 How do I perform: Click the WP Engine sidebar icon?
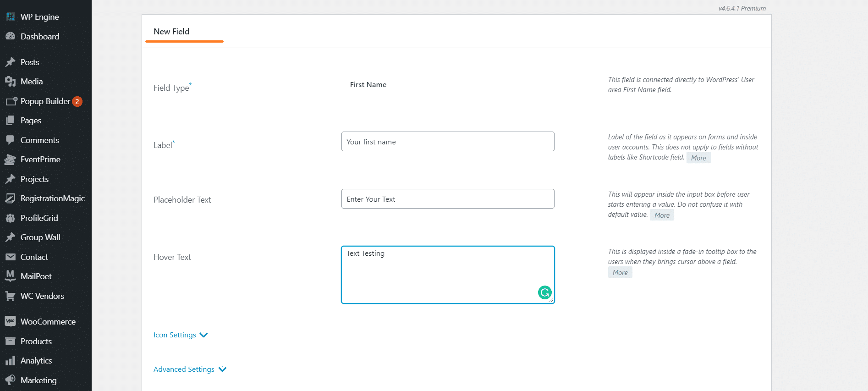10,17
